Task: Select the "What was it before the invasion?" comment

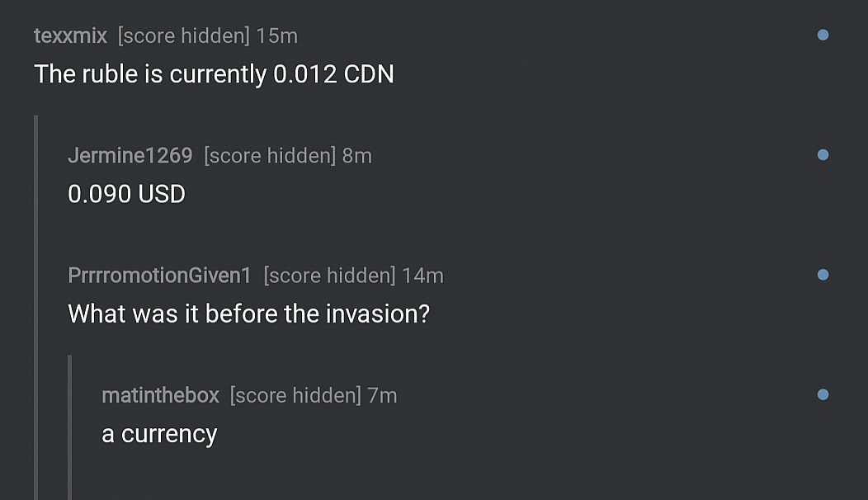Action: (248, 314)
